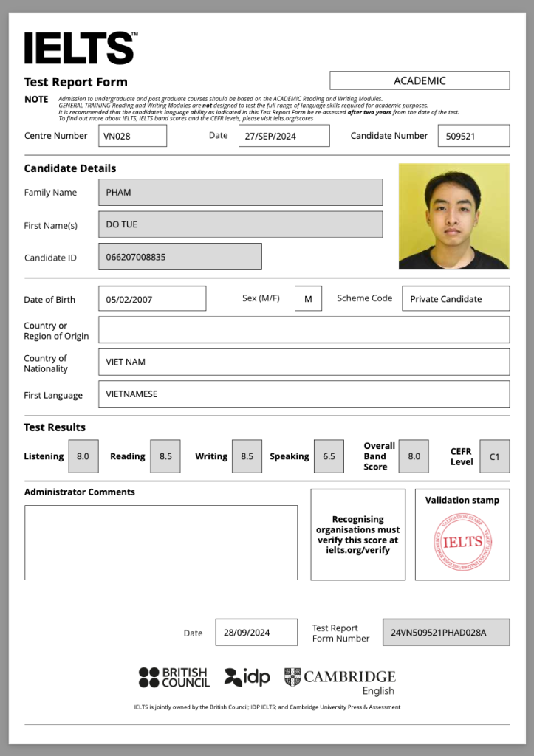Click Candidate ID field 066207008835
Image resolution: width=534 pixels, height=756 pixels.
(180, 256)
